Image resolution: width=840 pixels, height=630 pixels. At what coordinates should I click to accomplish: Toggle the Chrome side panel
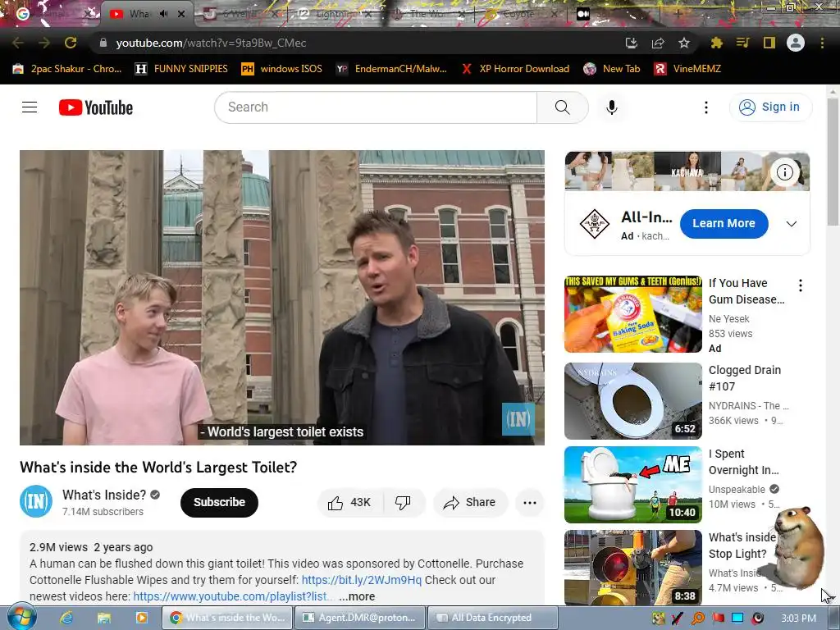tap(769, 43)
